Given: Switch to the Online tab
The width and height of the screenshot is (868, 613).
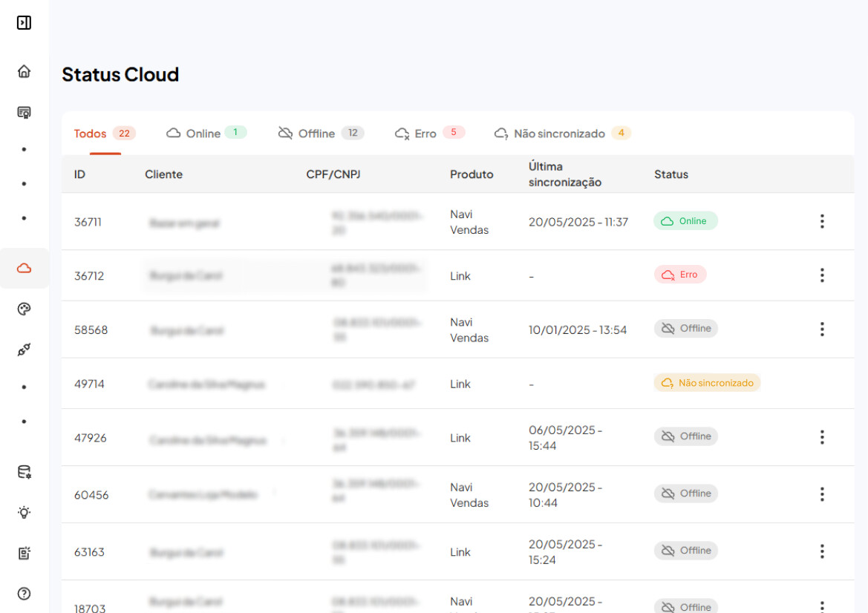Looking at the screenshot, I should tap(206, 134).
